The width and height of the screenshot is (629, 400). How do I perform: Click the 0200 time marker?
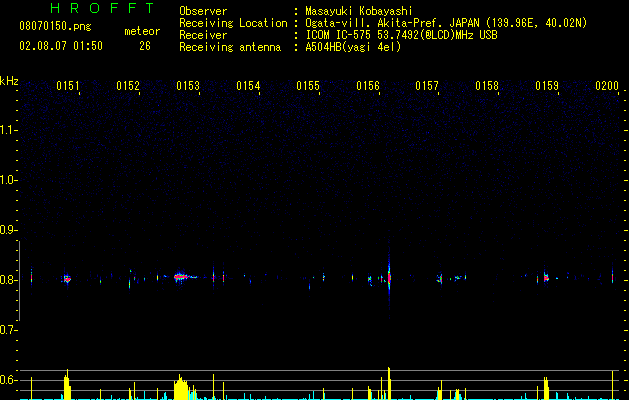(607, 86)
